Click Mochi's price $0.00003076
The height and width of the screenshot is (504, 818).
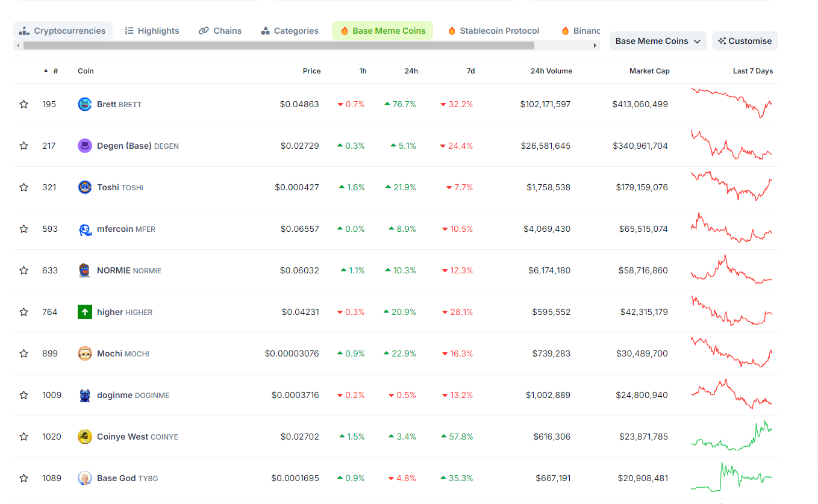pos(292,353)
